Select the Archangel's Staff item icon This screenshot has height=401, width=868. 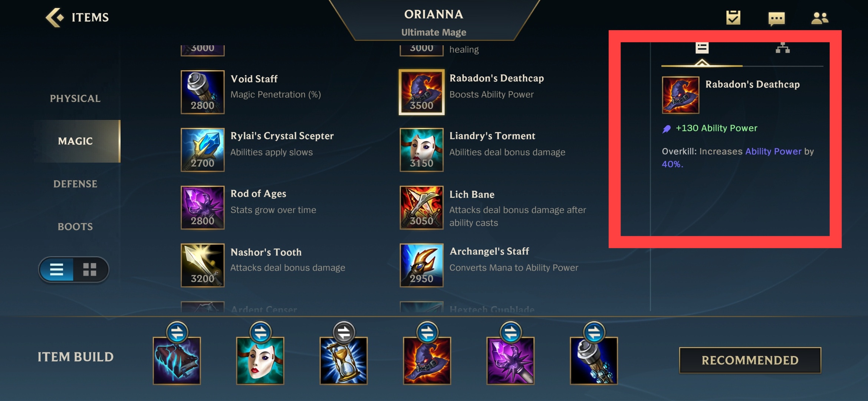pos(421,265)
